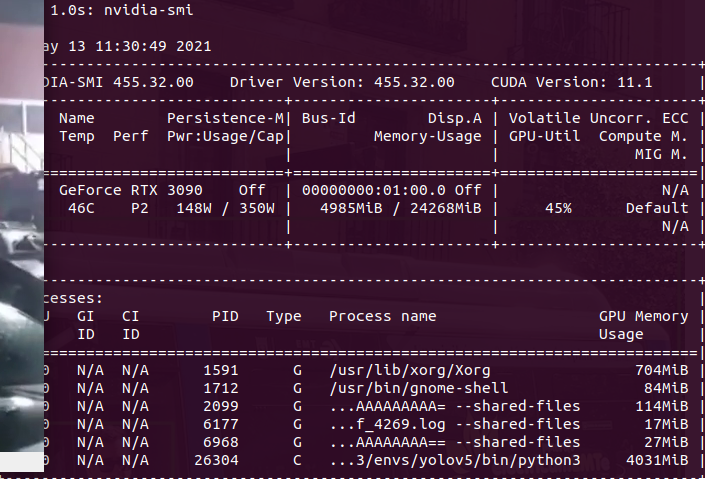Select the 'GeForce RTX 3090' name
This screenshot has height=479, width=705.
131,190
